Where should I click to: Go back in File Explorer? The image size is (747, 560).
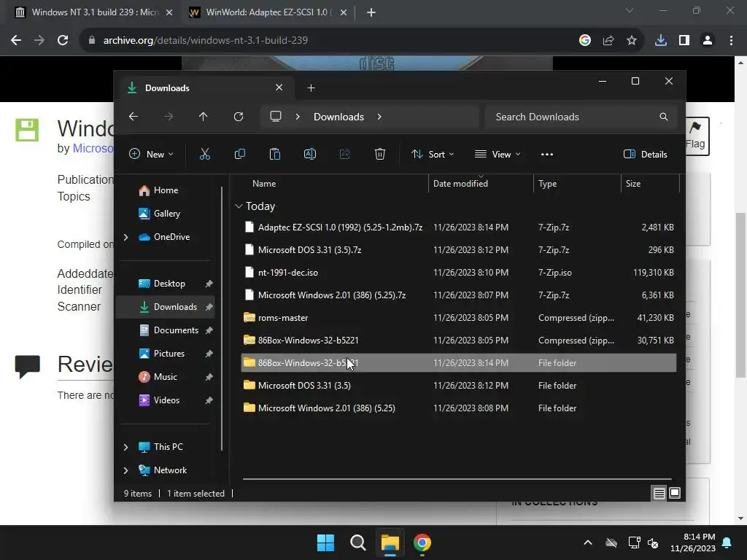point(133,117)
